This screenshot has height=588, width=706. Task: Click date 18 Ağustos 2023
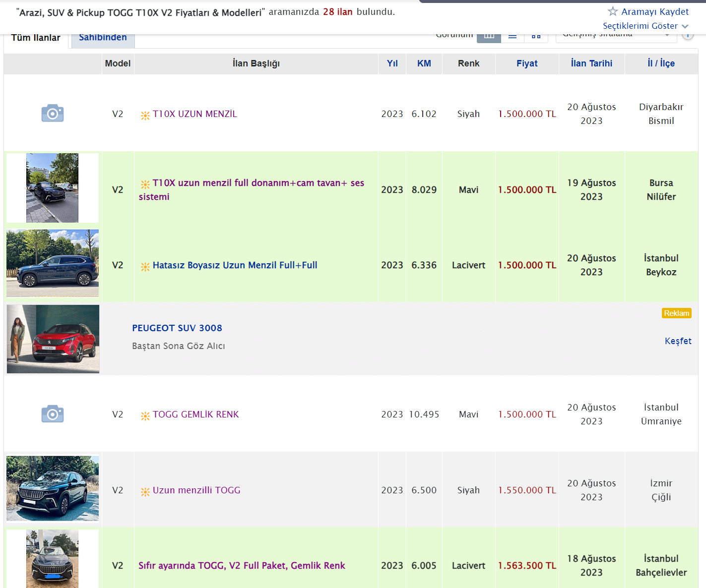pos(591,566)
